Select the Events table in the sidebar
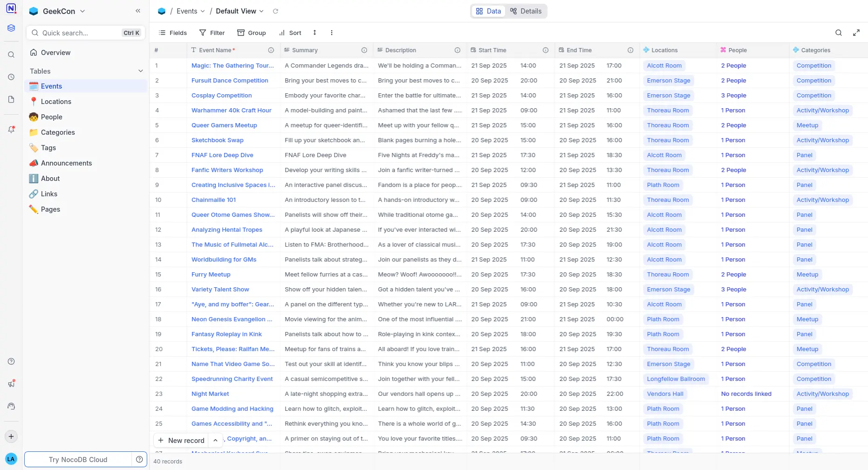This screenshot has width=868, height=470. (86, 86)
